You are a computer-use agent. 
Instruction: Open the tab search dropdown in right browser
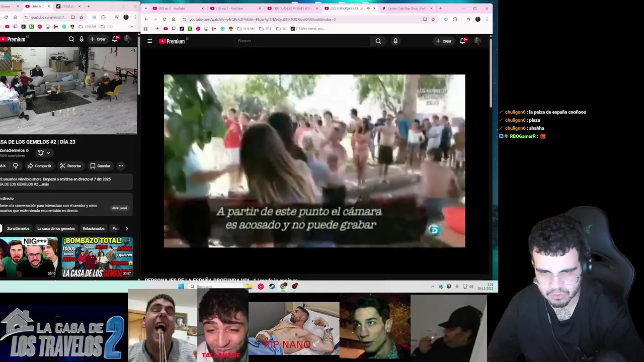pyautogui.click(x=146, y=8)
